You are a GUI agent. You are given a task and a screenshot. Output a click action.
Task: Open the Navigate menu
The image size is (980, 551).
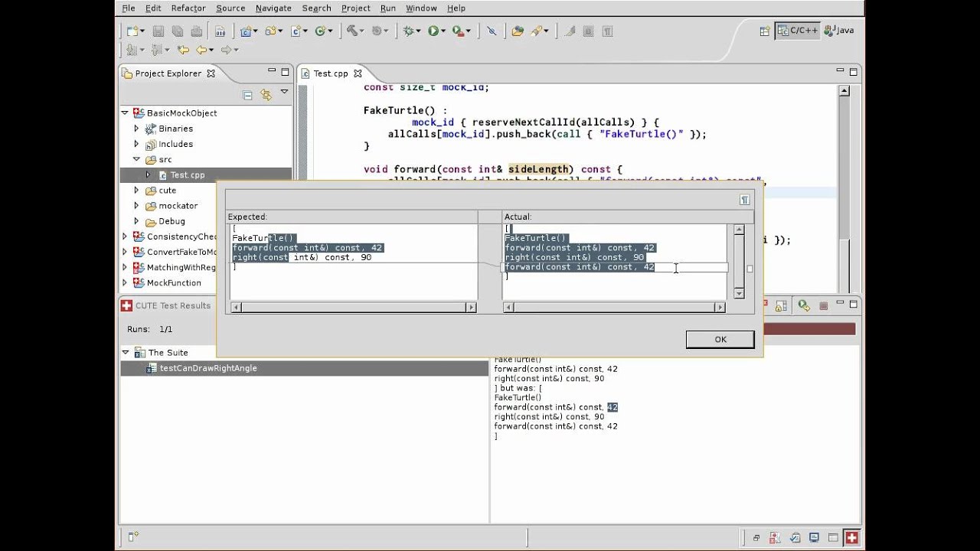273,8
